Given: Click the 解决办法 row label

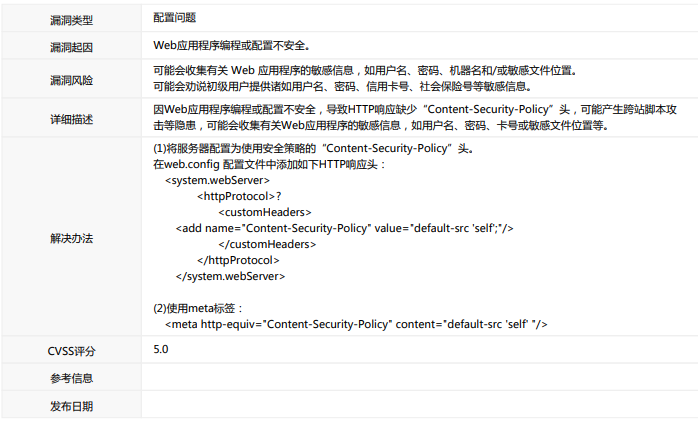Looking at the screenshot, I should [71, 239].
